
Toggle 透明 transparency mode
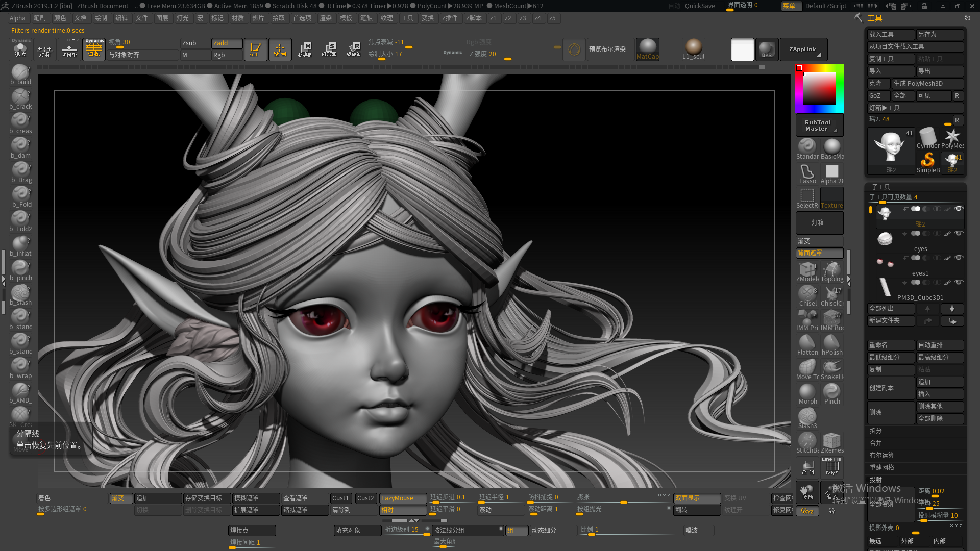point(807,467)
